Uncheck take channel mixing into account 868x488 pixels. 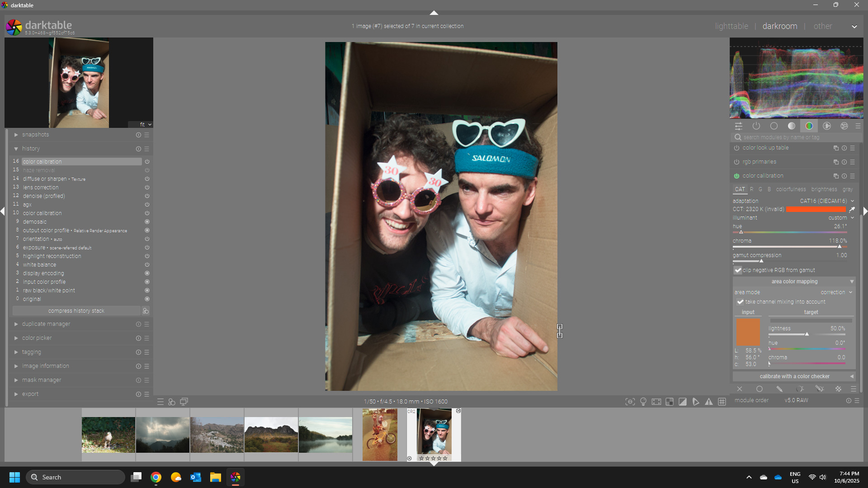pos(740,302)
